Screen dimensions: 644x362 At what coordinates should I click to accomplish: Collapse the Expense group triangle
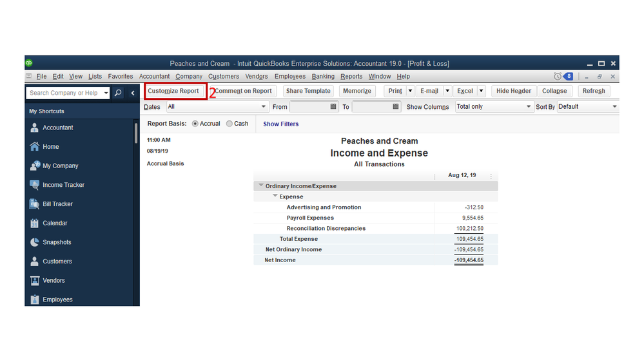275,196
